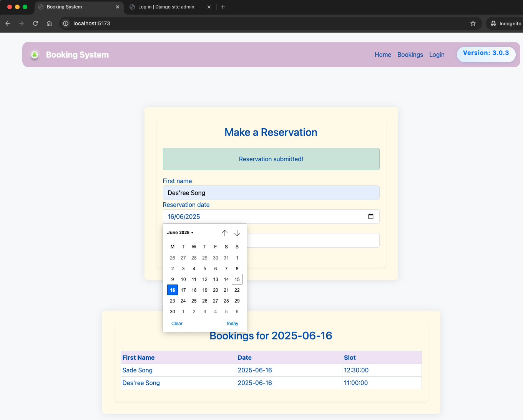Reload the page with browser refresh icon

coord(35,23)
